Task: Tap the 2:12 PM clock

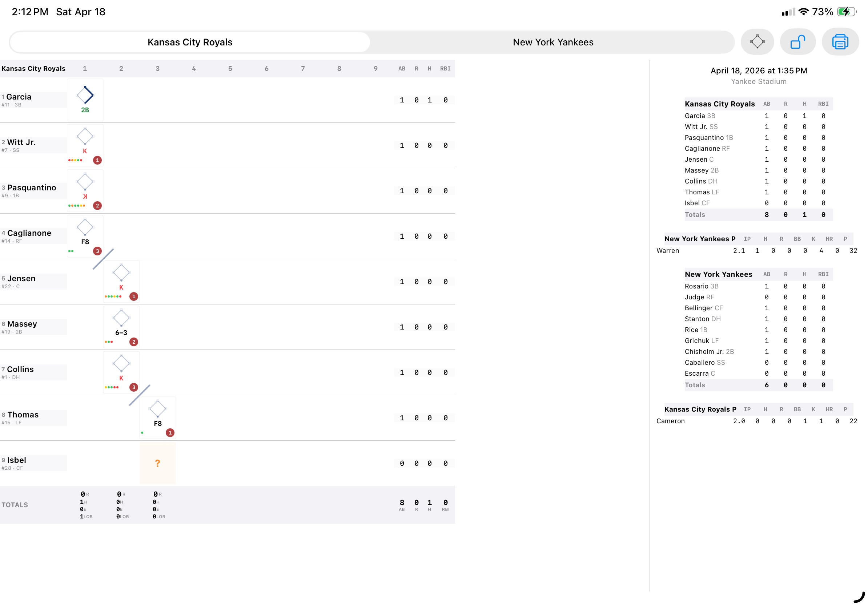Action: [30, 12]
